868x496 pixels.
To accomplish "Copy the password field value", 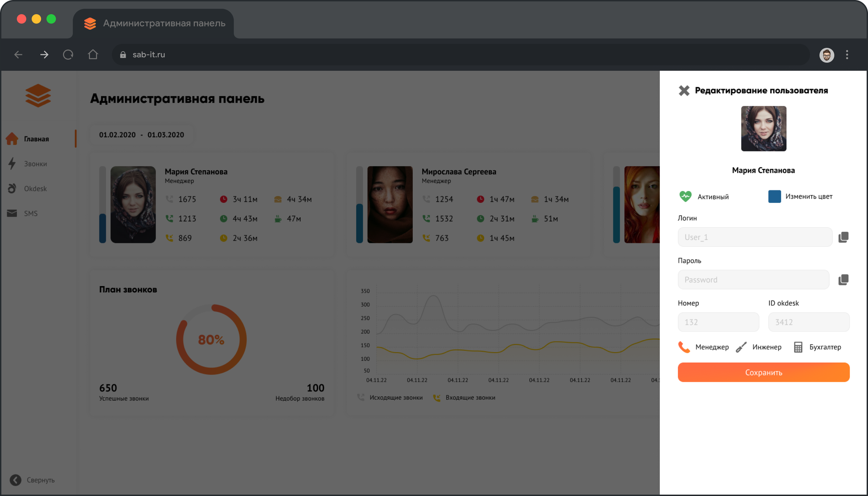I will (x=843, y=280).
